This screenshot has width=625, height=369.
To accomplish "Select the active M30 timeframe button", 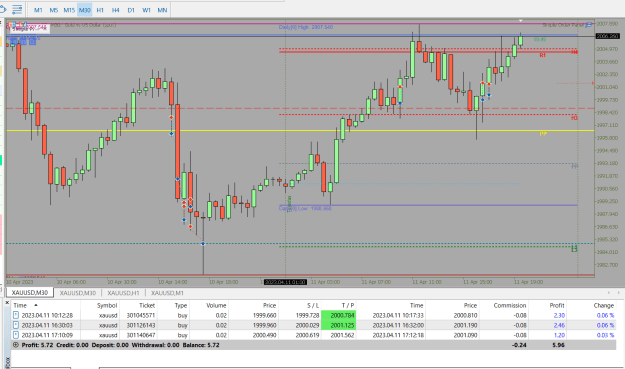I will pyautogui.click(x=85, y=10).
